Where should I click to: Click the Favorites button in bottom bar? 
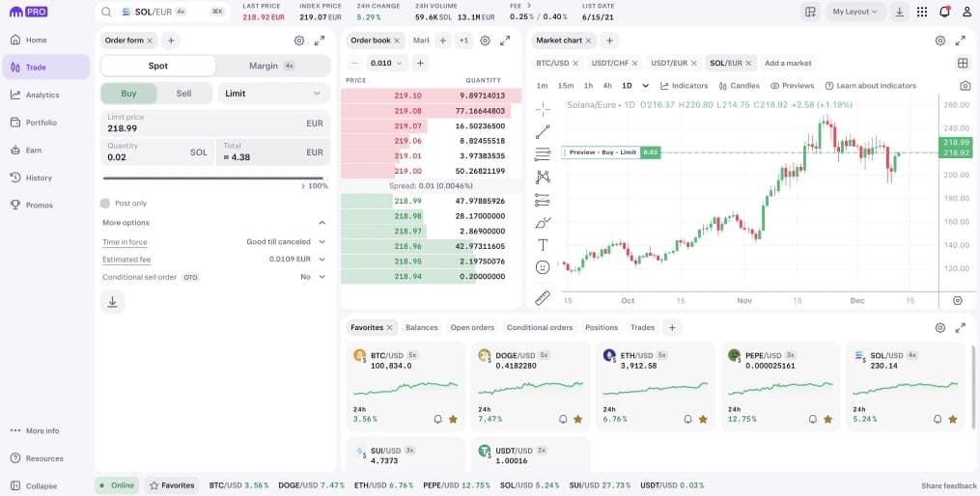click(x=172, y=485)
